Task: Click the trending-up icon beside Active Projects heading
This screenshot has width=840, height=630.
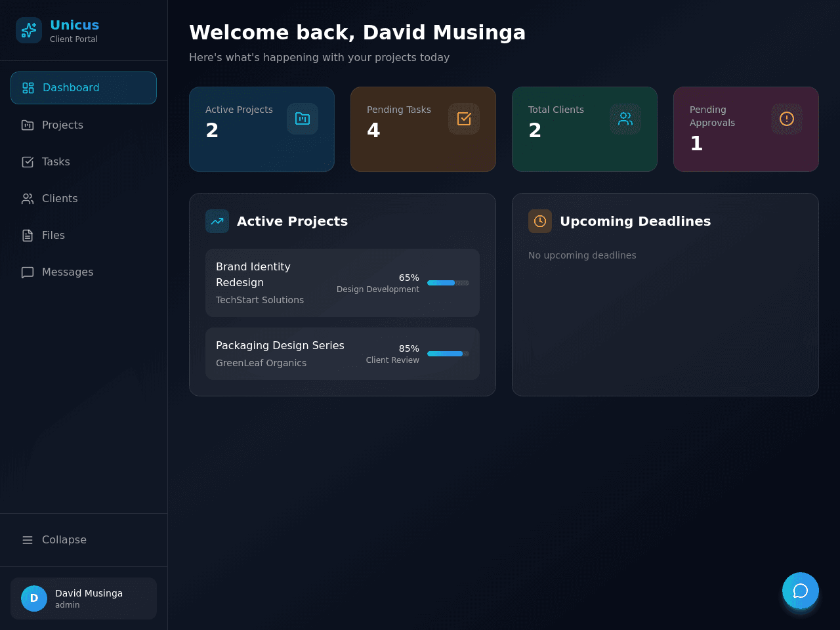Action: click(217, 221)
